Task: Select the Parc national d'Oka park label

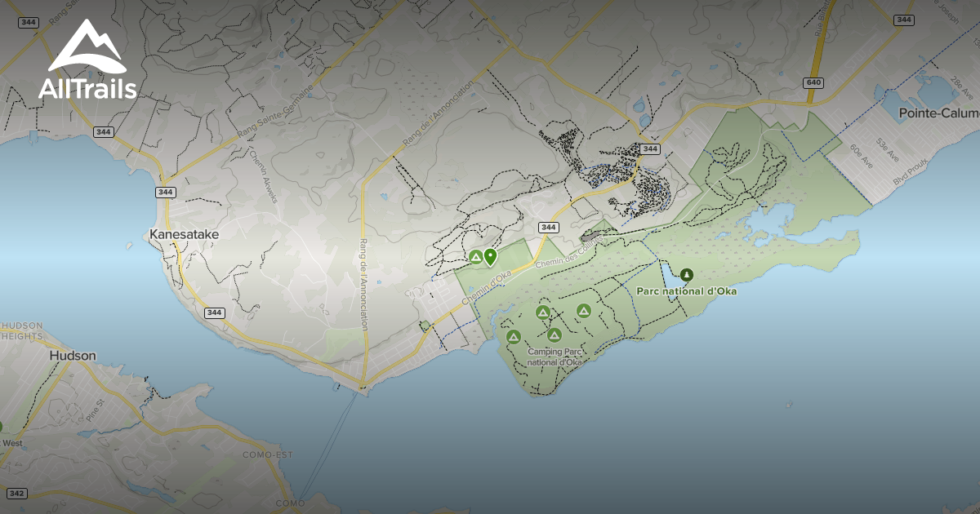Action: coord(687,290)
